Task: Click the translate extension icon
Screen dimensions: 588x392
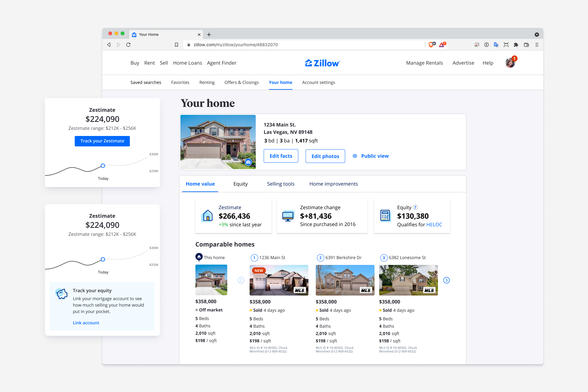Action: [x=496, y=45]
